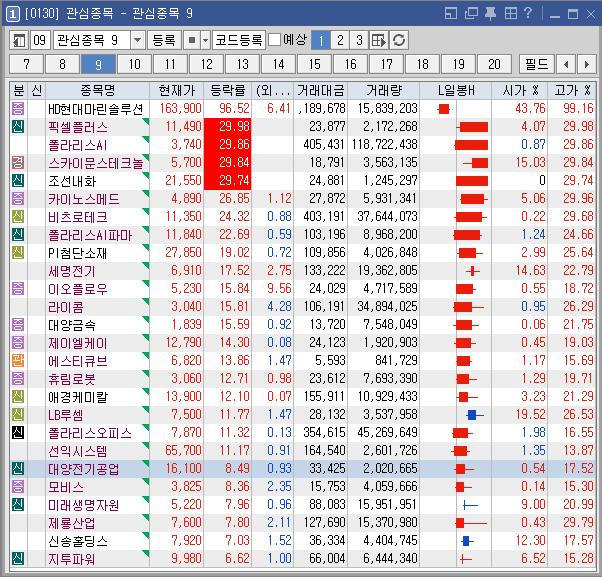Refresh the watchlist with the circular arrow icon
The image size is (602, 577).
[x=399, y=40]
